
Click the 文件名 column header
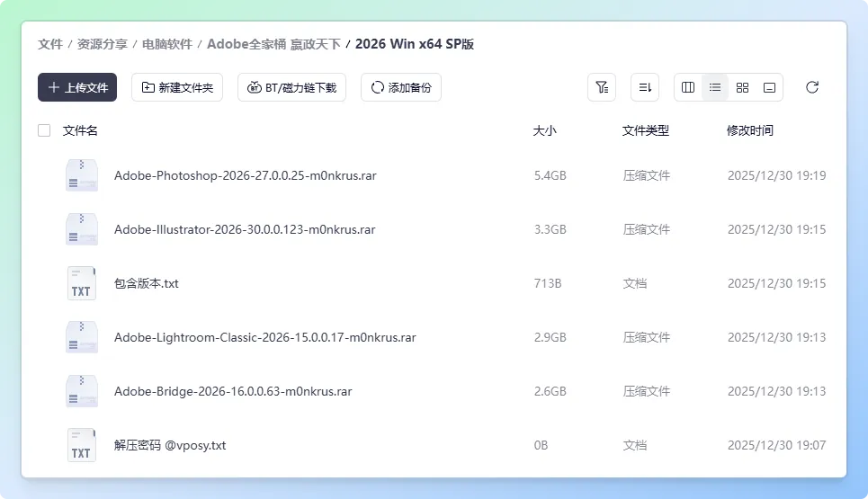coord(80,130)
